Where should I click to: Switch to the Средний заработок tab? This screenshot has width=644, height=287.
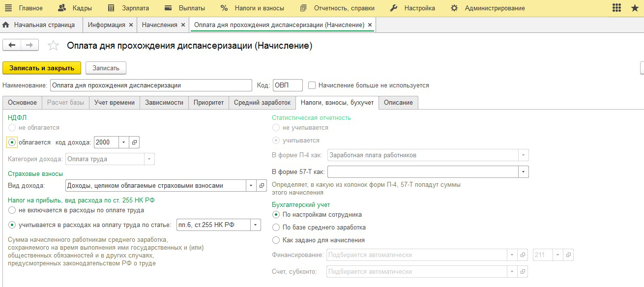(x=262, y=102)
